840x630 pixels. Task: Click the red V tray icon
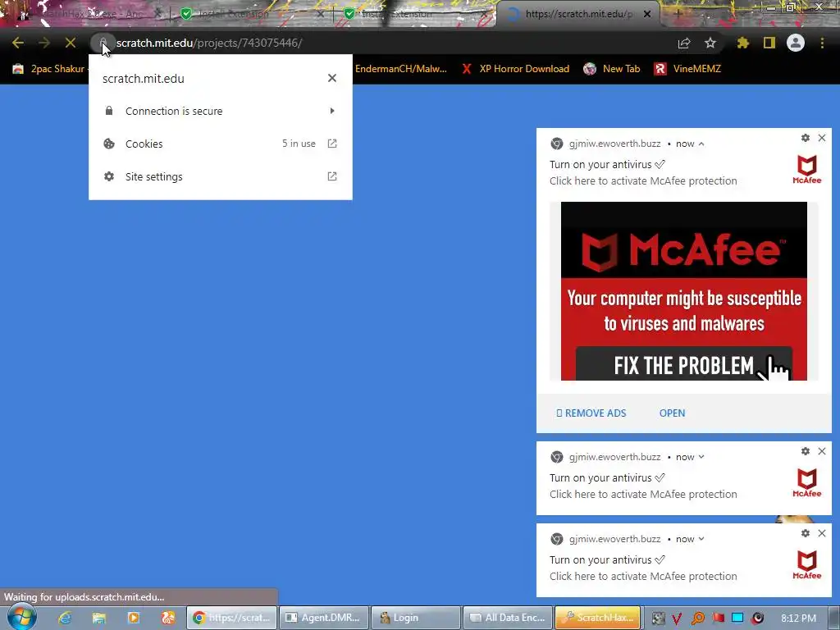click(x=677, y=619)
